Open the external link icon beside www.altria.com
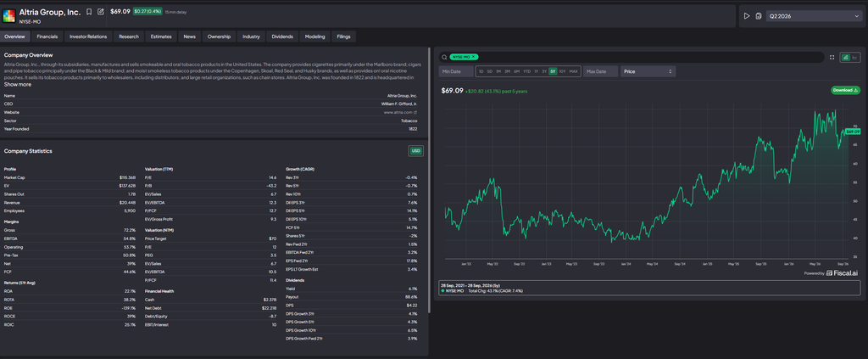Screen dimensions: 868x359 point(415,113)
